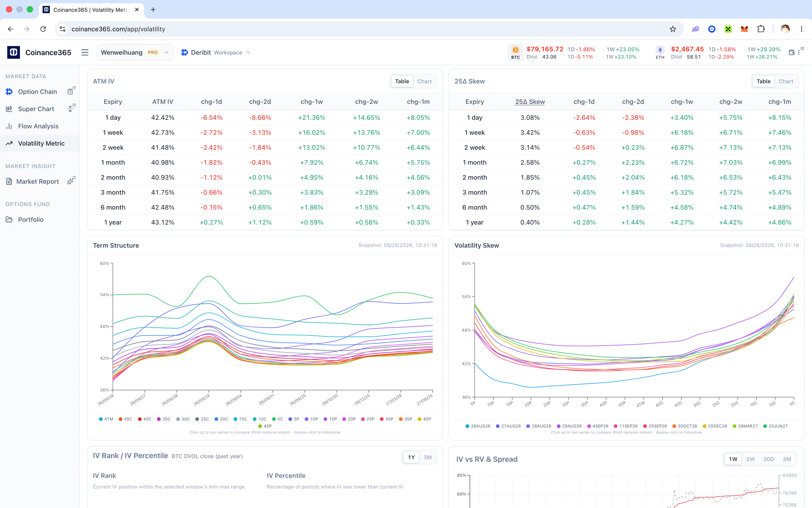Select 30D range in IV vs RV

[768, 459]
